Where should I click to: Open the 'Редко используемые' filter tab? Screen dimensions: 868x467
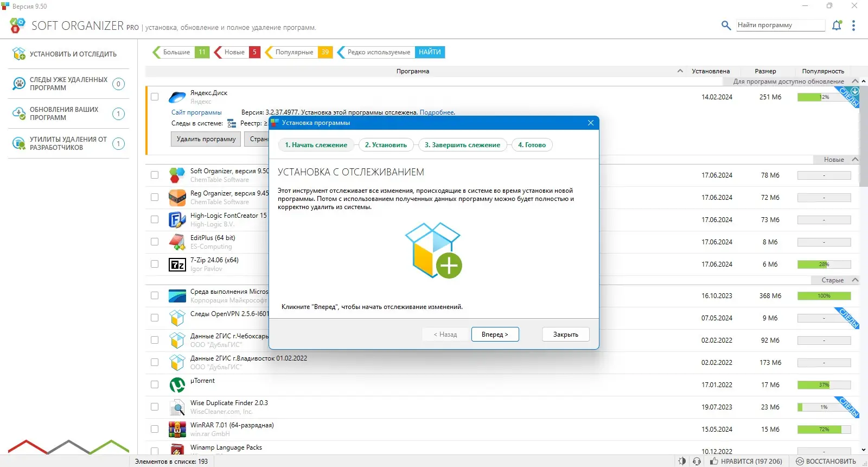tap(376, 52)
